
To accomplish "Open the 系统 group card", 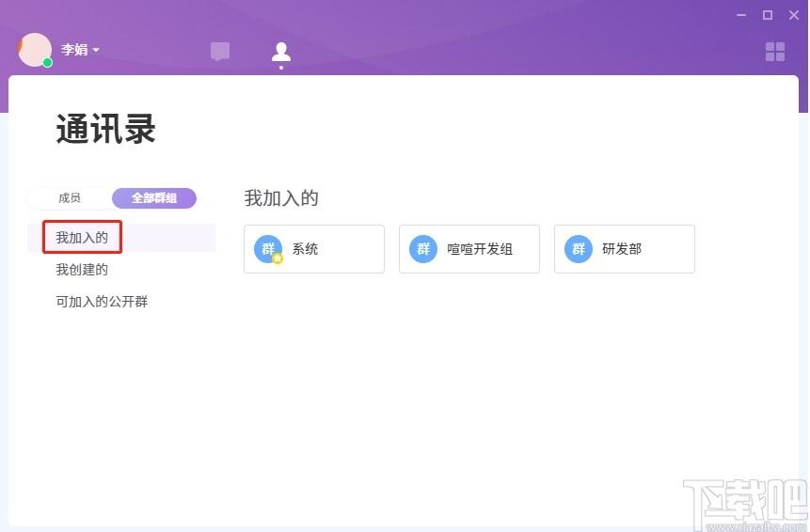I will 314,249.
